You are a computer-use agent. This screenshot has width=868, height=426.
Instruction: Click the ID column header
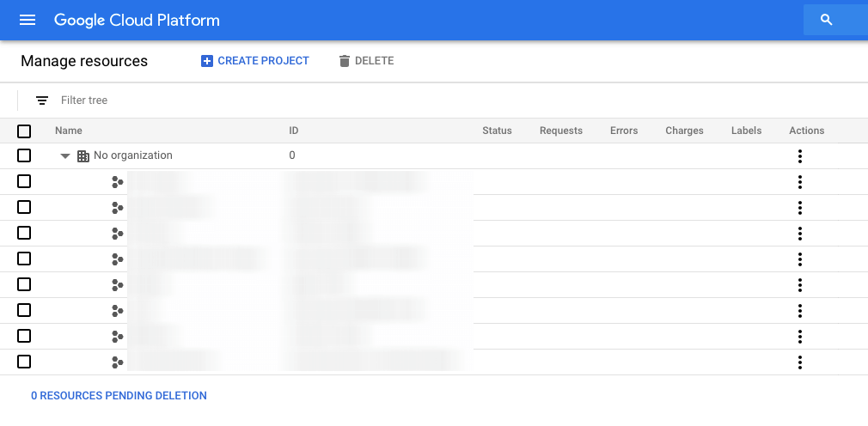(x=294, y=131)
